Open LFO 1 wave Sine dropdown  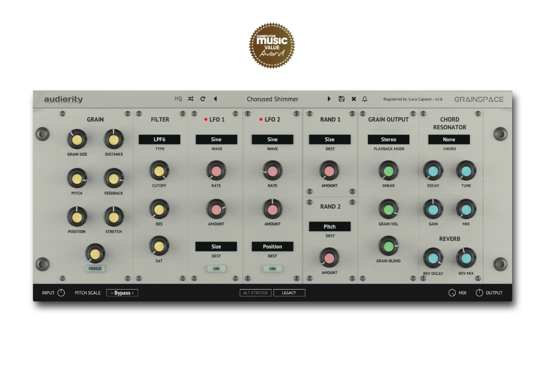coord(216,140)
